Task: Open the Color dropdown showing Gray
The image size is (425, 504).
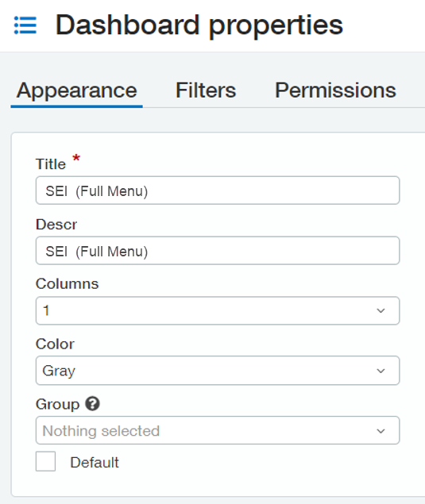Action: (x=218, y=371)
